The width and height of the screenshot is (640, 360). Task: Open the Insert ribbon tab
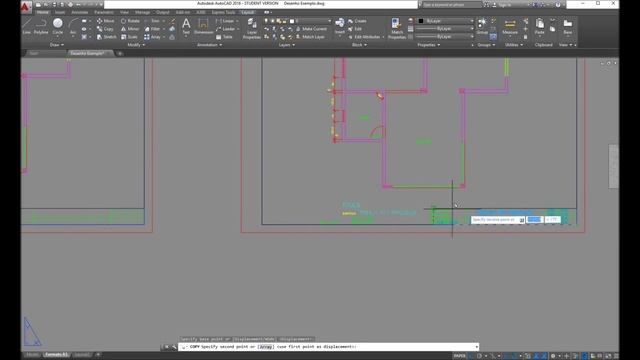[x=60, y=12]
